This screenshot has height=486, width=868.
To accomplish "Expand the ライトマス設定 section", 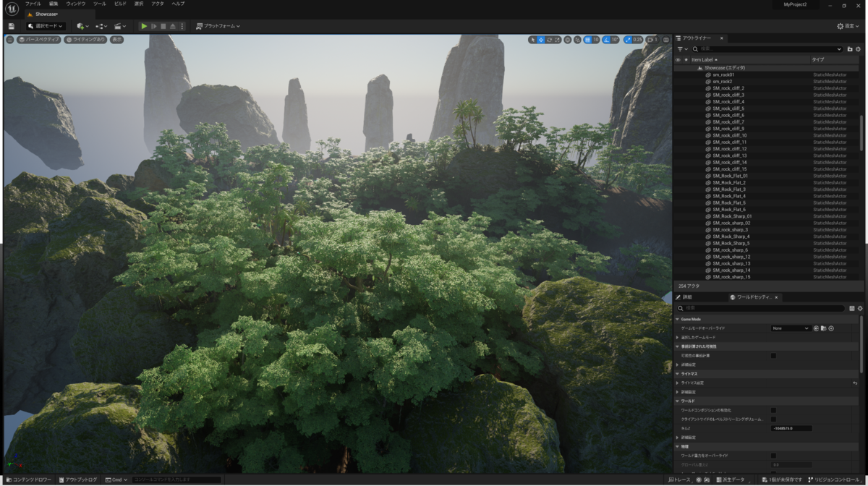I will [x=678, y=383].
